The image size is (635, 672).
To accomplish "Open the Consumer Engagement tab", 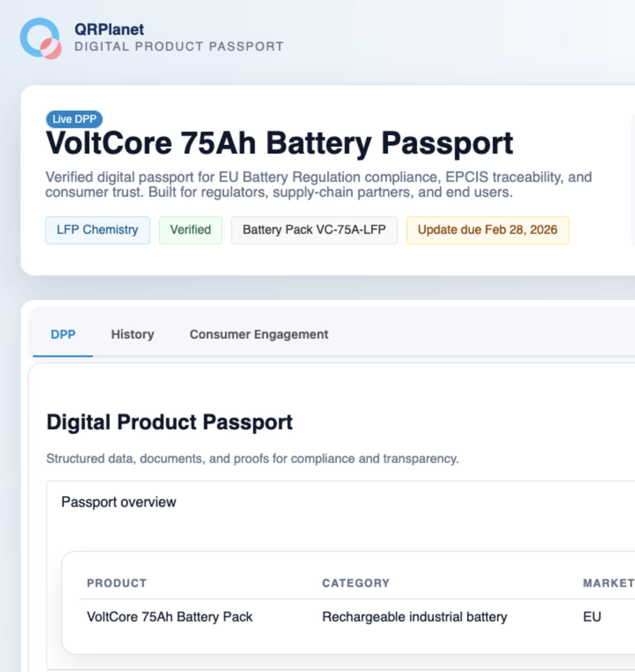I will [x=259, y=334].
